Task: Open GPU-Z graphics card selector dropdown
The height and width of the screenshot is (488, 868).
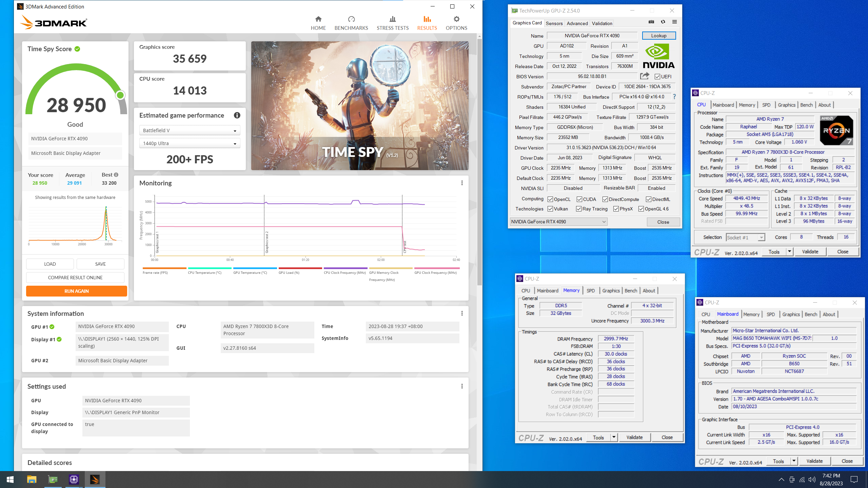Action: [558, 222]
